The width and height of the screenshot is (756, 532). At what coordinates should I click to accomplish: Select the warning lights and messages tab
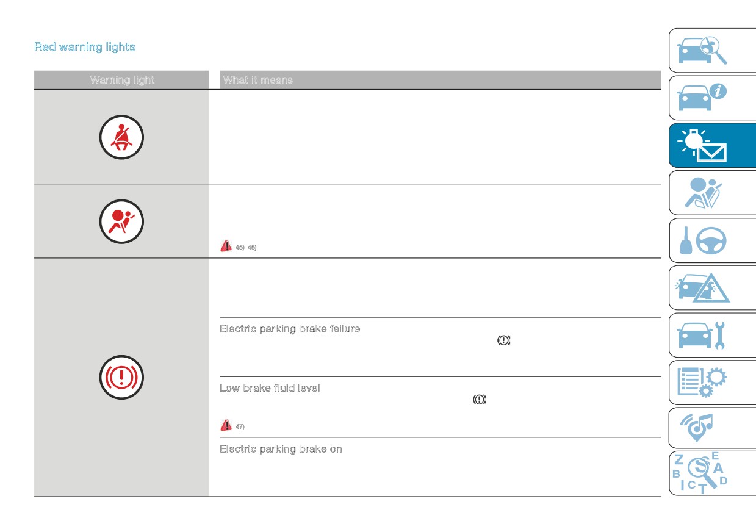[712, 145]
